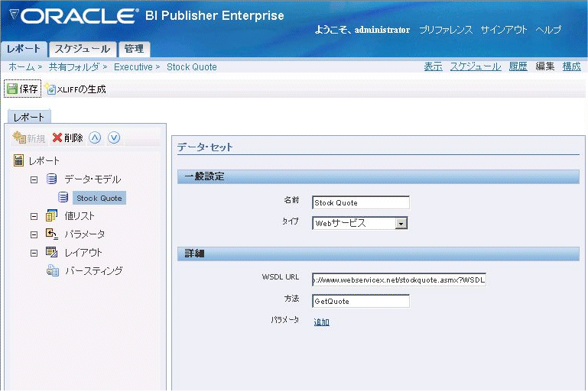588x391 pixels.
Task: Click the red X delete icon
Action: tap(57, 137)
